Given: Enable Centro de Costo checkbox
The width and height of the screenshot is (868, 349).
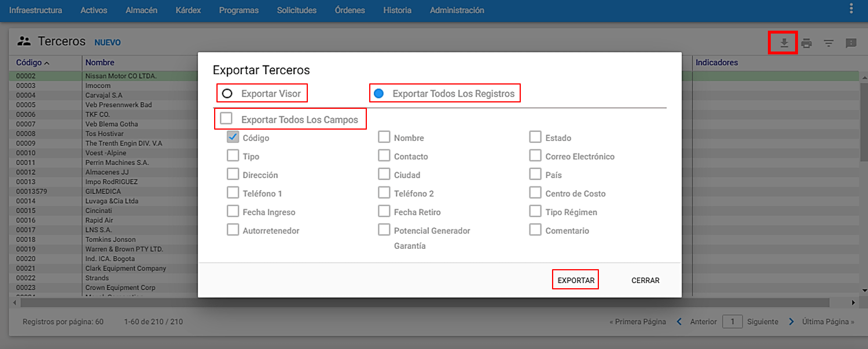Looking at the screenshot, I should (x=535, y=193).
